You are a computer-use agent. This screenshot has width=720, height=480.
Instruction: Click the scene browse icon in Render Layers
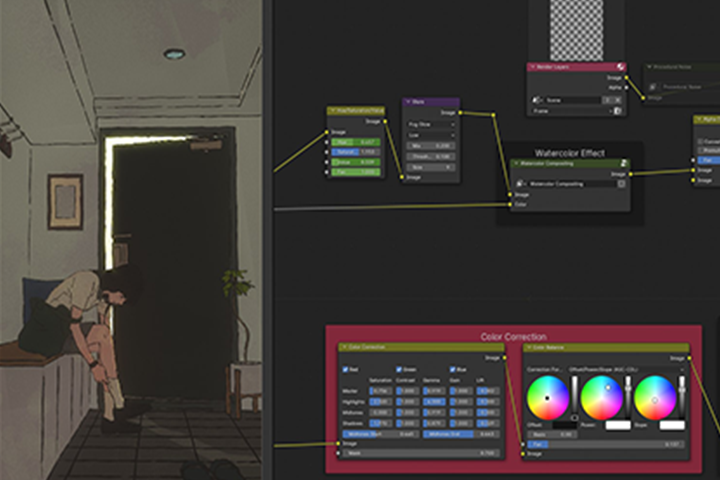[537, 100]
